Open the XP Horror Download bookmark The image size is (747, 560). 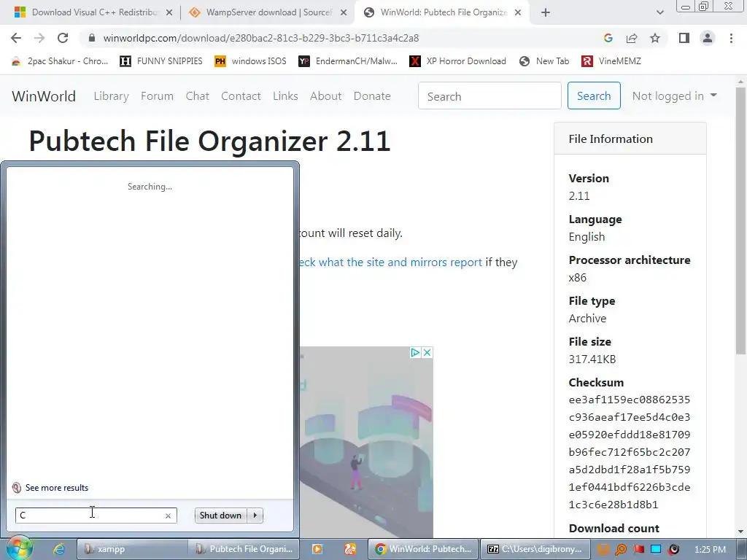(458, 61)
